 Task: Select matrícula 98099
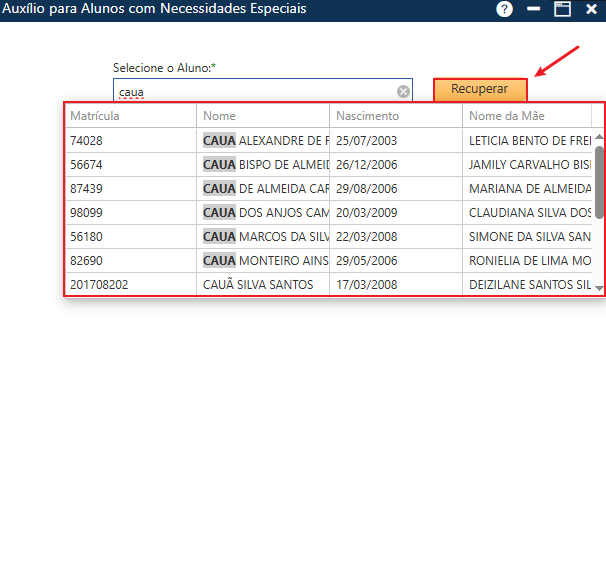(86, 213)
